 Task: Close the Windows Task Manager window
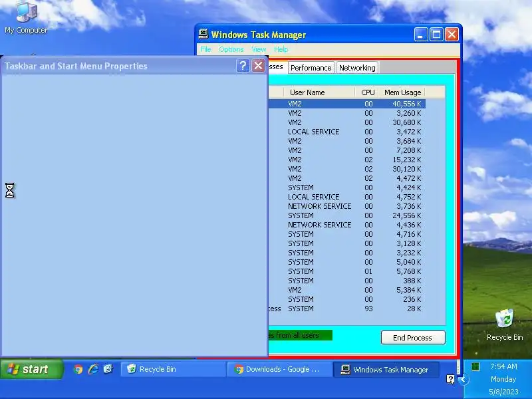coord(452,35)
